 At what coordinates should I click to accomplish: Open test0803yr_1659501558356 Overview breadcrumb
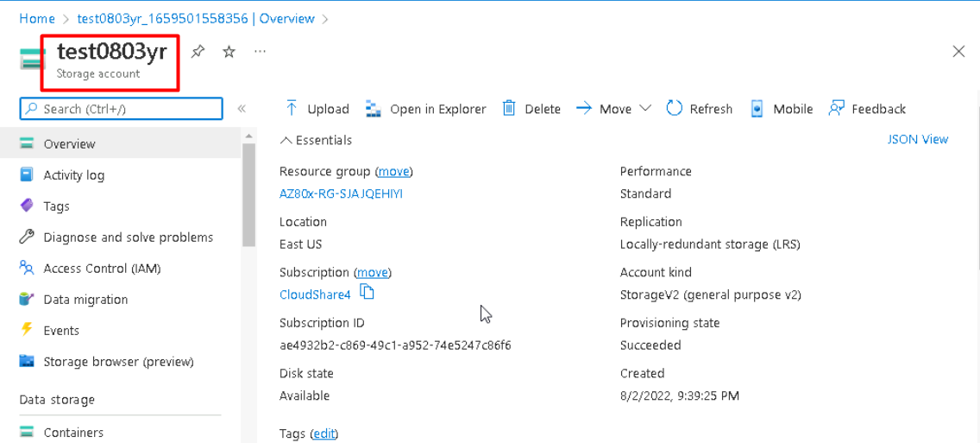(196, 19)
